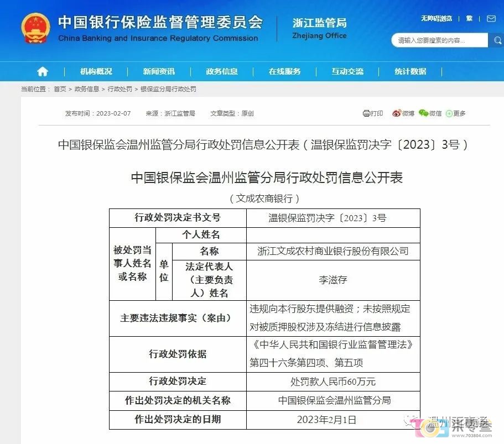
Task: Click 银保监分局行政处罚 breadcrumb link
Action: [x=168, y=89]
